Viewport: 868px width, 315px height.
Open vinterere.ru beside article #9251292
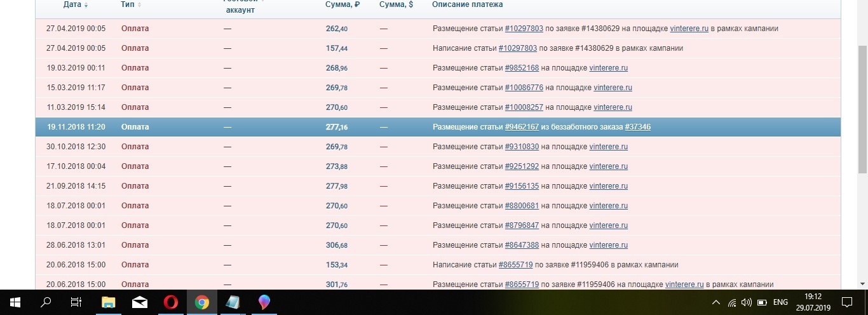609,166
